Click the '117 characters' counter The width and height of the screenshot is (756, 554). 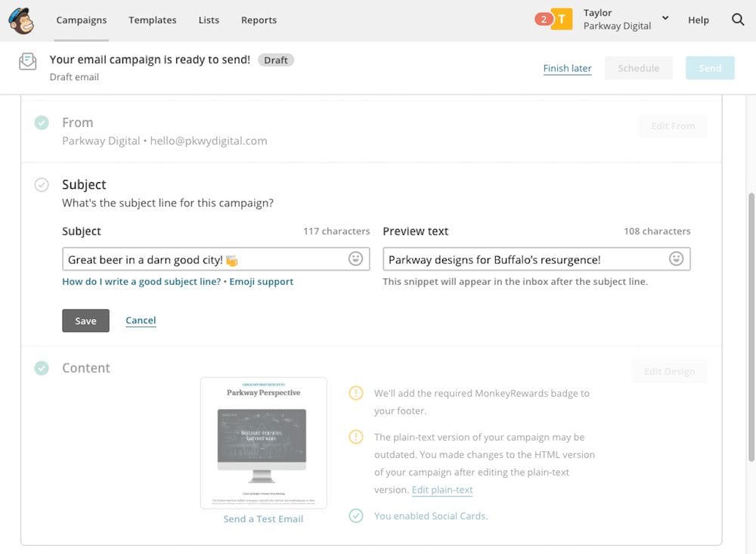(x=336, y=231)
